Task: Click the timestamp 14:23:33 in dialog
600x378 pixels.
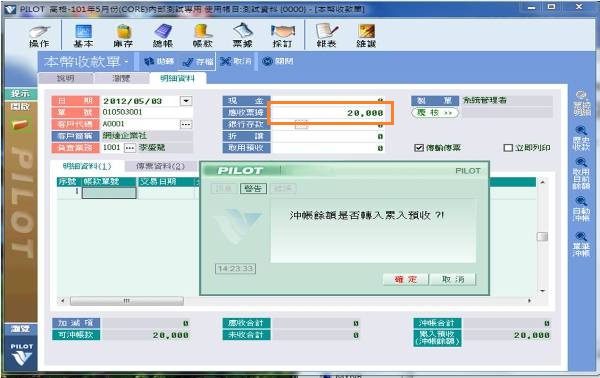Action: (x=235, y=269)
